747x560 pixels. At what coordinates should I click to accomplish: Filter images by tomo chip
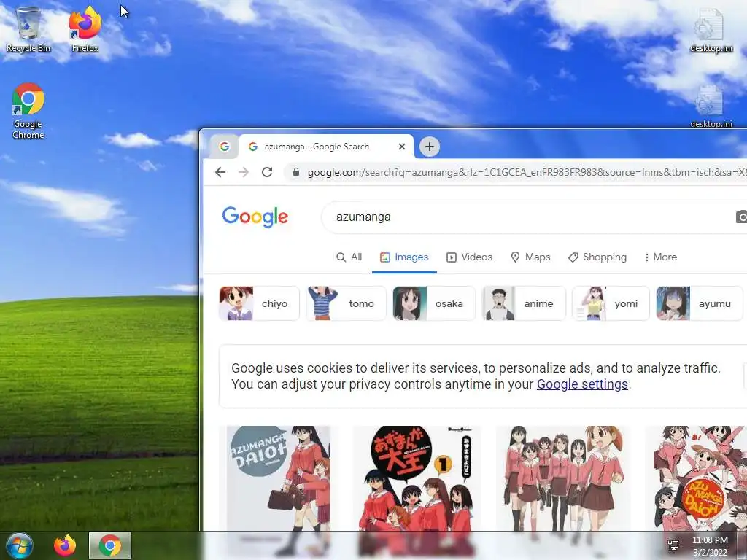pos(347,303)
